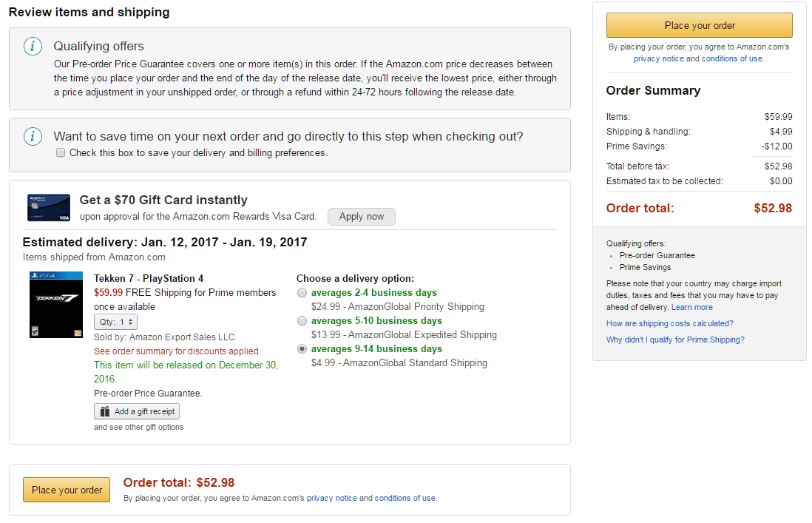The image size is (812, 523).
Task: Add a gift receipt
Action: 137,411
